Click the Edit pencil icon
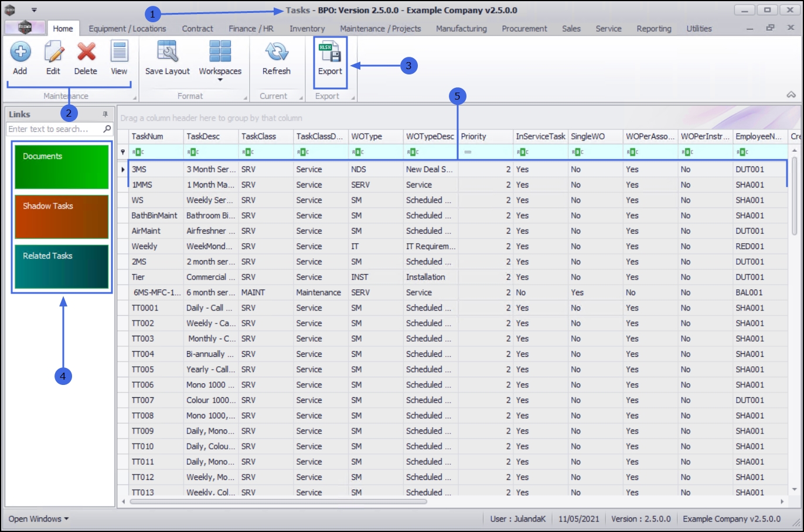This screenshot has width=804, height=532. pyautogui.click(x=53, y=53)
